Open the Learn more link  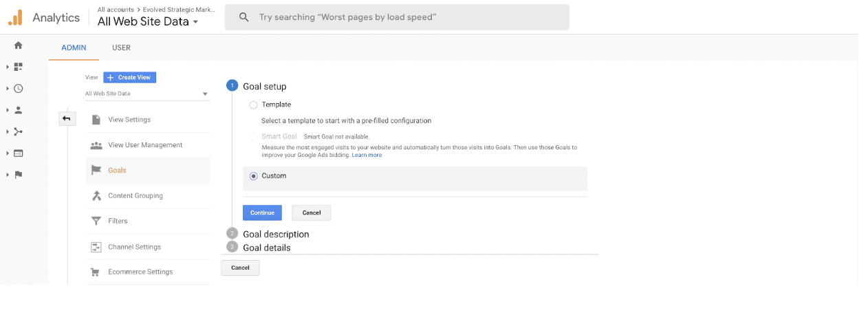(x=367, y=155)
